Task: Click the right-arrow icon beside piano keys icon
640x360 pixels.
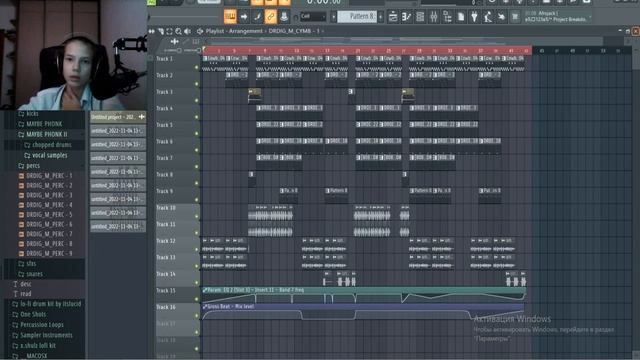Action: click(x=244, y=17)
